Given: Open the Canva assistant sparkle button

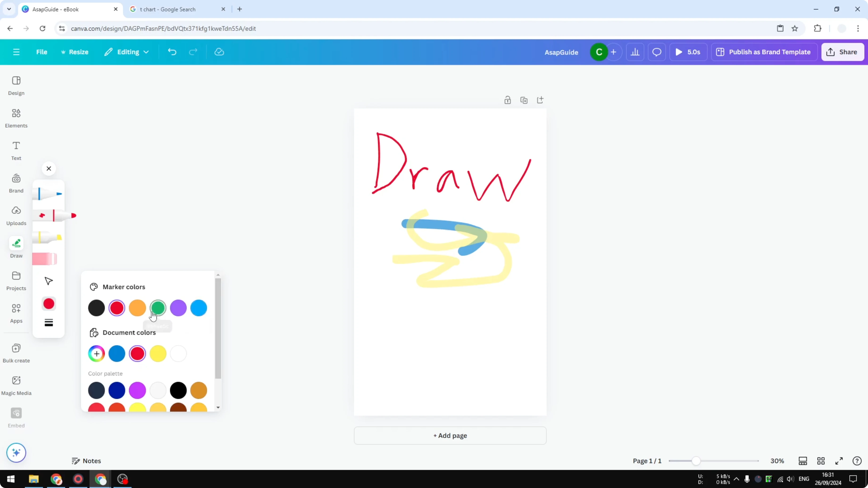Looking at the screenshot, I should [16, 453].
